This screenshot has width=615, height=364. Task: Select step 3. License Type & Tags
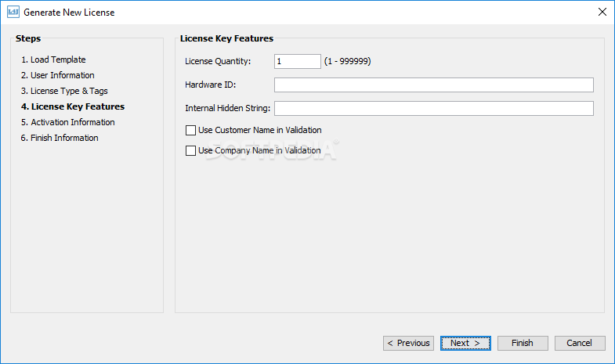coord(64,91)
